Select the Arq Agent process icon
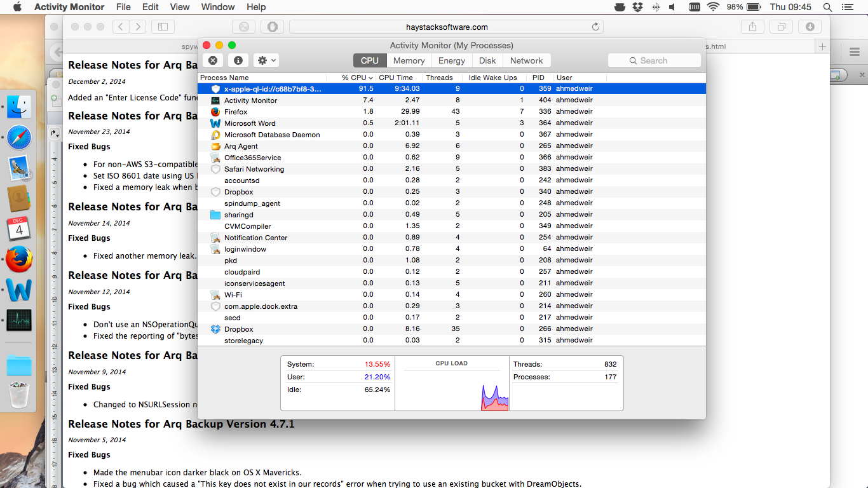The height and width of the screenshot is (488, 868). coord(215,146)
